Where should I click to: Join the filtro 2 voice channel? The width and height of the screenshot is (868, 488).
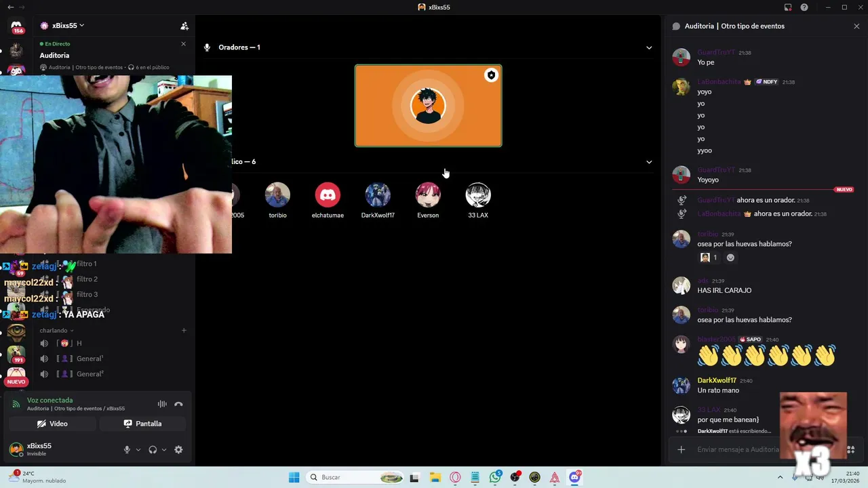point(87,279)
